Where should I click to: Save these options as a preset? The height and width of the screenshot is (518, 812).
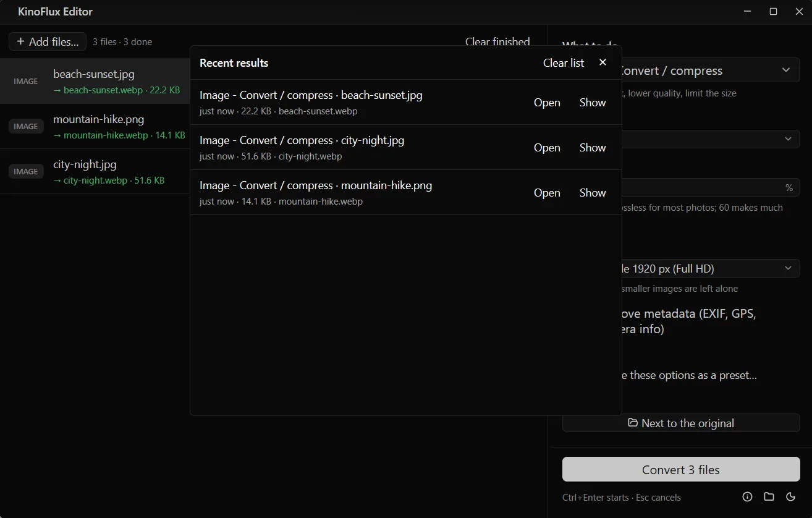tap(689, 375)
